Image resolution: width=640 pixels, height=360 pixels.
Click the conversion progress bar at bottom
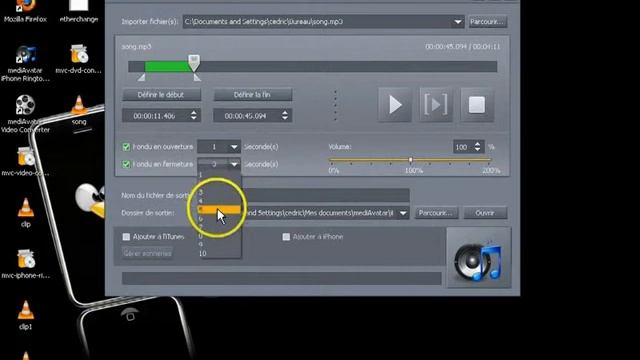[x=282, y=278]
